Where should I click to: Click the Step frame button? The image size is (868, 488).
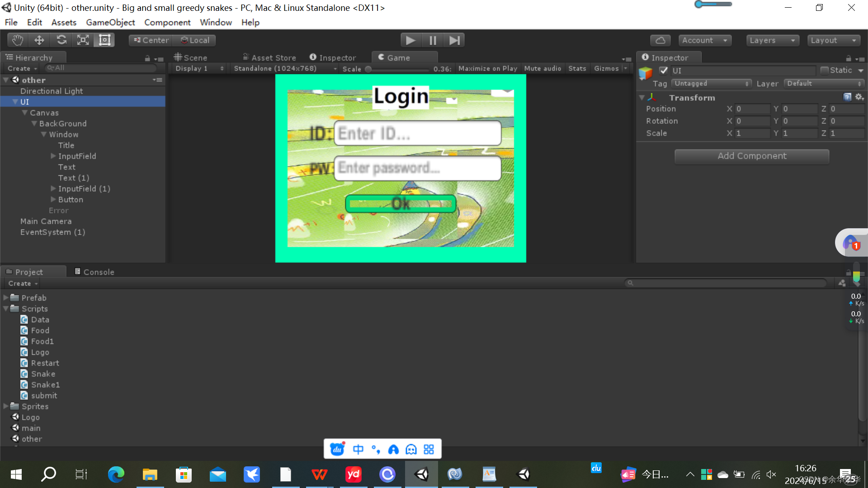point(454,40)
